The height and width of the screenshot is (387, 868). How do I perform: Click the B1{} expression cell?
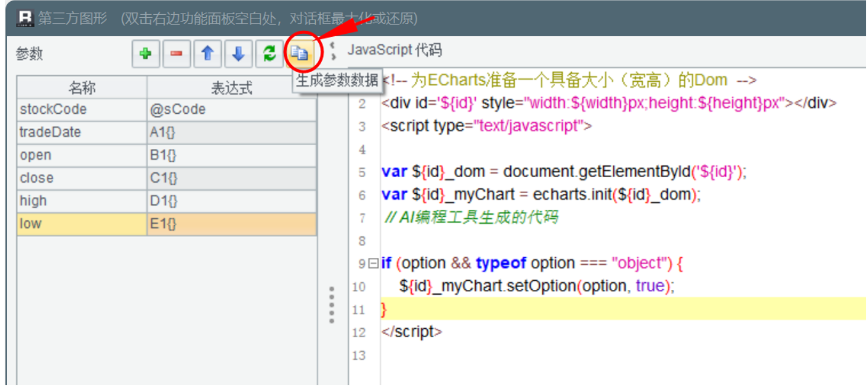(232, 155)
